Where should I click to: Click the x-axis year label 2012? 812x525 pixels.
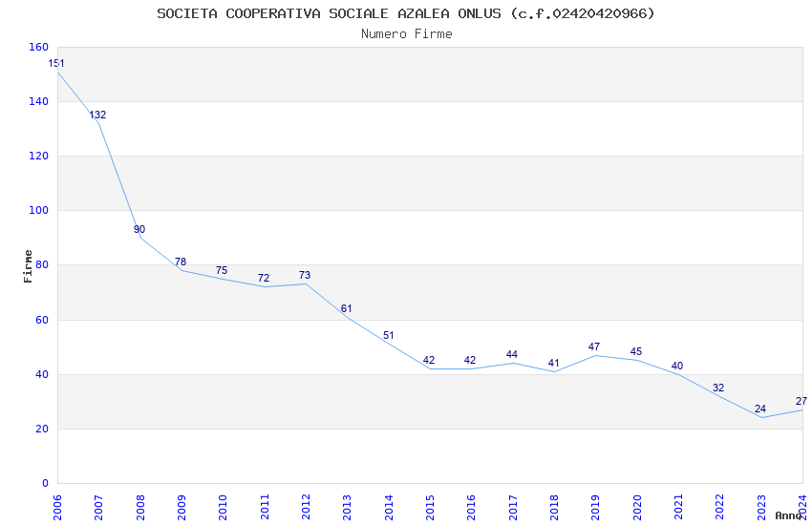point(306,507)
